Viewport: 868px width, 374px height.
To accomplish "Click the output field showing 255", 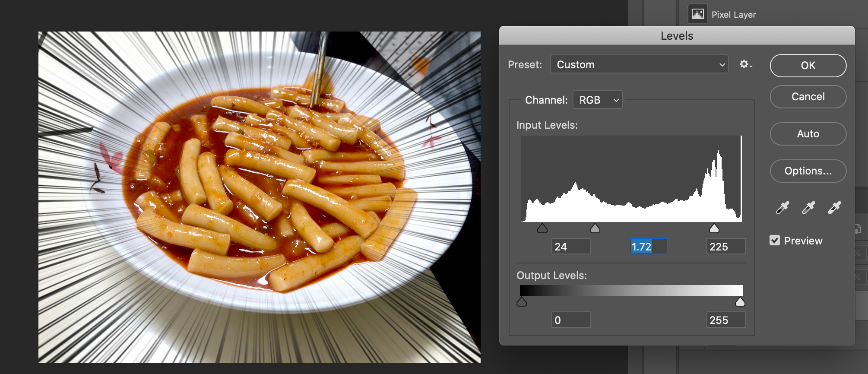I will click(x=726, y=320).
